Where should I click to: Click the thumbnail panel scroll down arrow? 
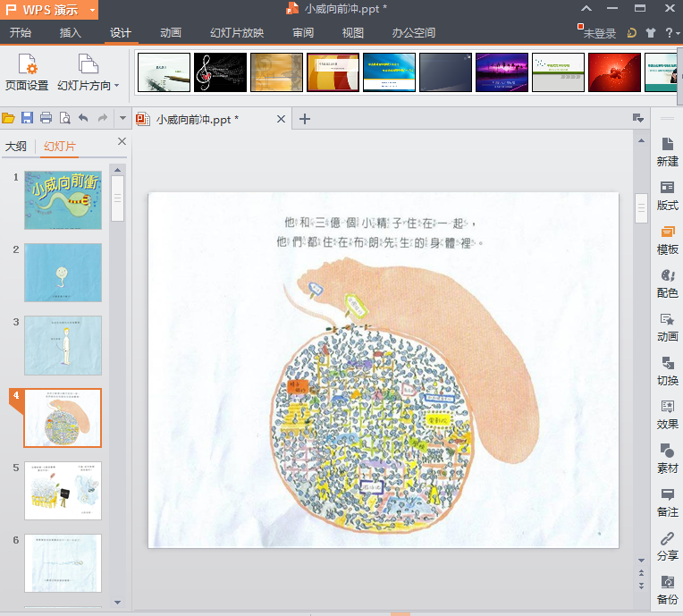point(118,603)
